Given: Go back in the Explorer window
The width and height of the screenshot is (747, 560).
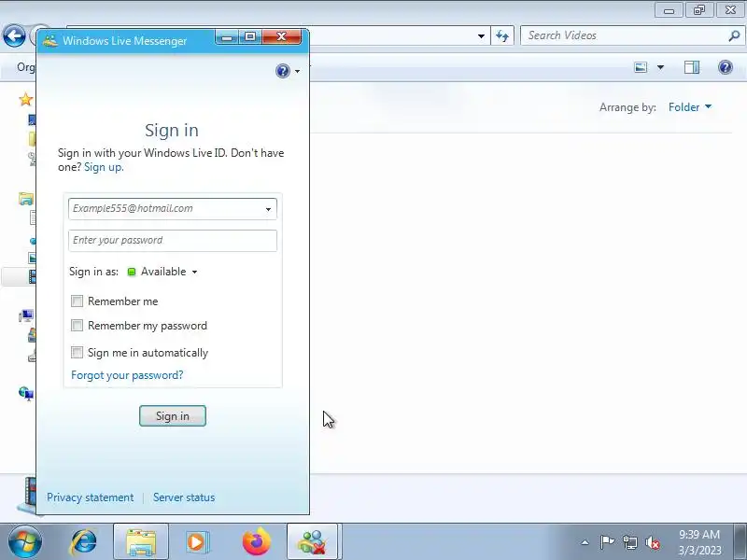Looking at the screenshot, I should click(x=14, y=36).
